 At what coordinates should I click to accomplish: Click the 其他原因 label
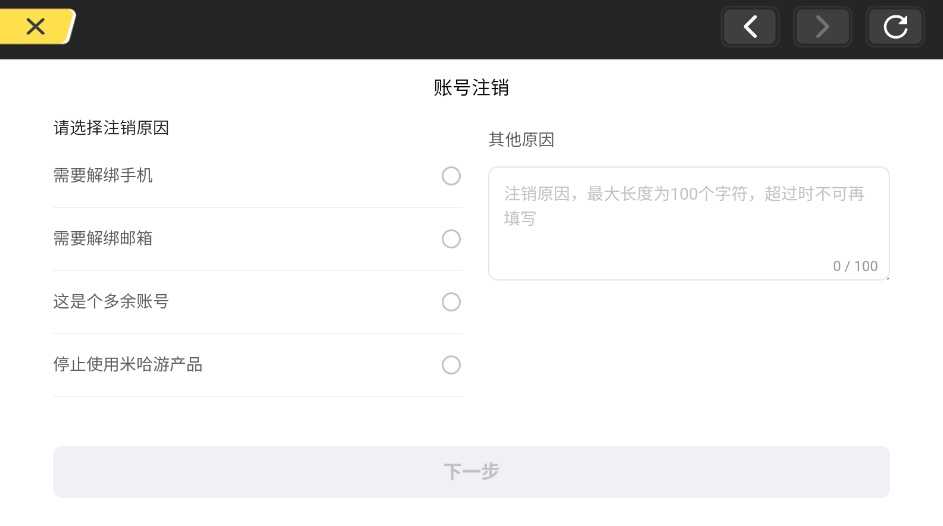[x=521, y=140]
